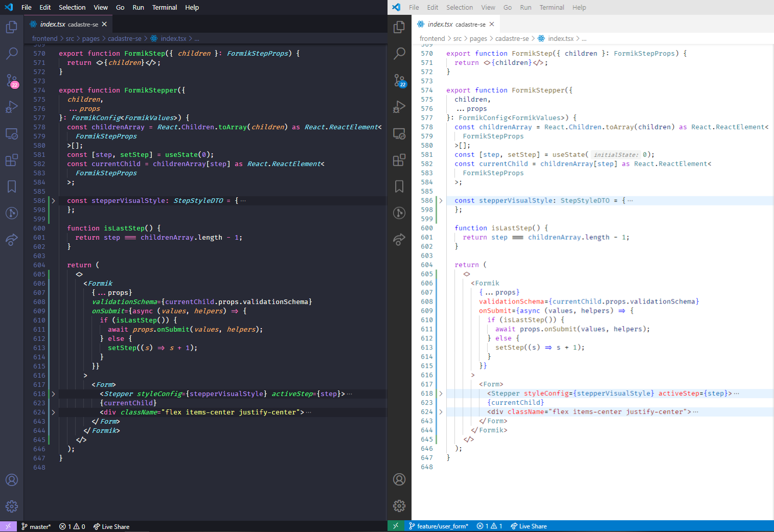The image size is (774, 532).
Task: Click src breadcrumb in the light window
Action: click(458, 39)
